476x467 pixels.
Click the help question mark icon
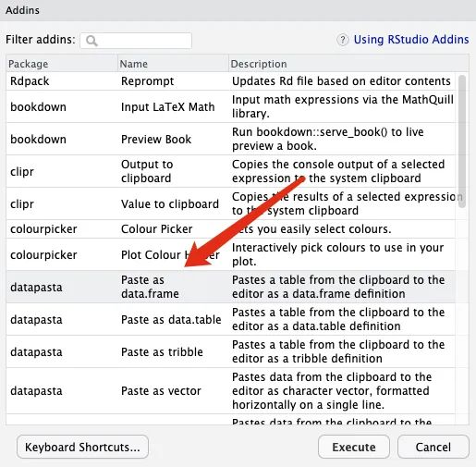[x=342, y=40]
